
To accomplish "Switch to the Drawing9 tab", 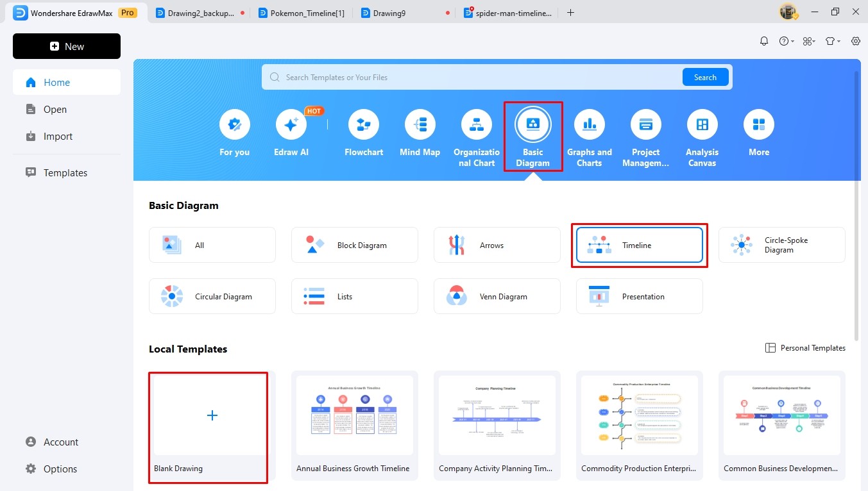I will 404,13.
